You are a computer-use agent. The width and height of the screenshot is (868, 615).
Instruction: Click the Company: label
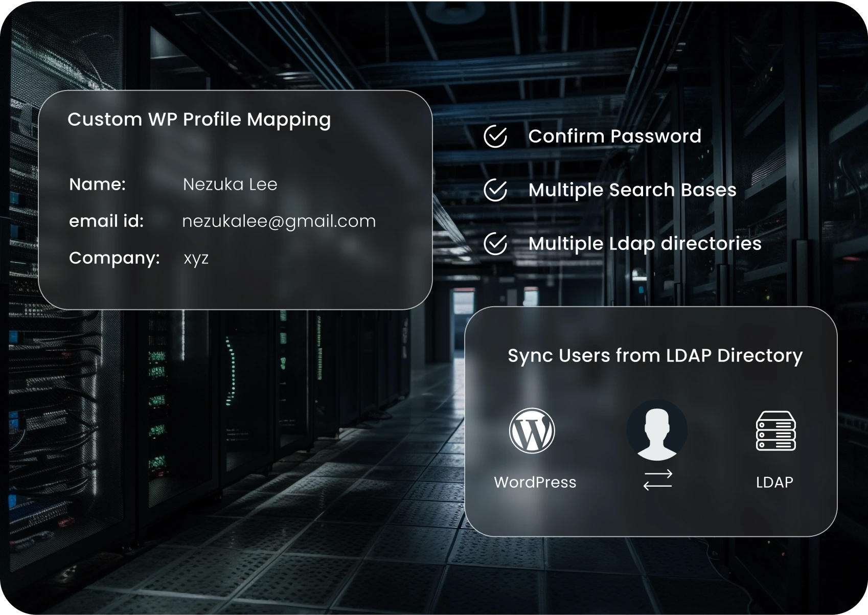click(115, 258)
